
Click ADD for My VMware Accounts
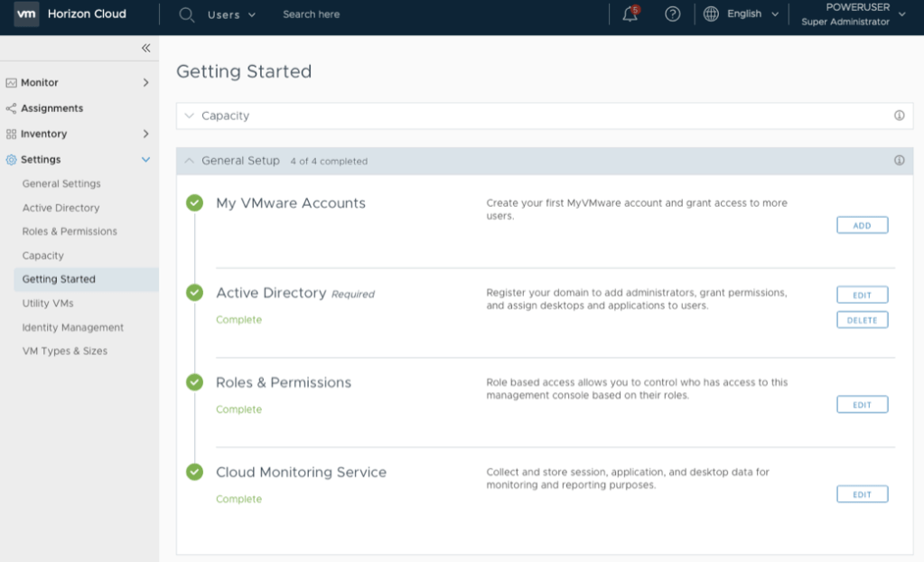pyautogui.click(x=862, y=225)
